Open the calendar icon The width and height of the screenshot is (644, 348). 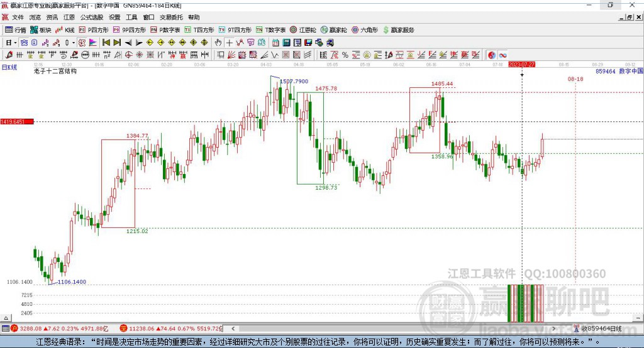coord(275,43)
